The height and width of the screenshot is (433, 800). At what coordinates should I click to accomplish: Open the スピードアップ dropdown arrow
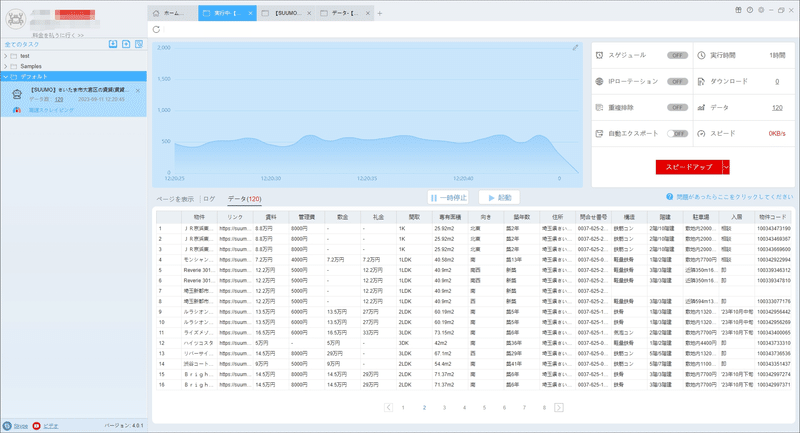pyautogui.click(x=726, y=167)
